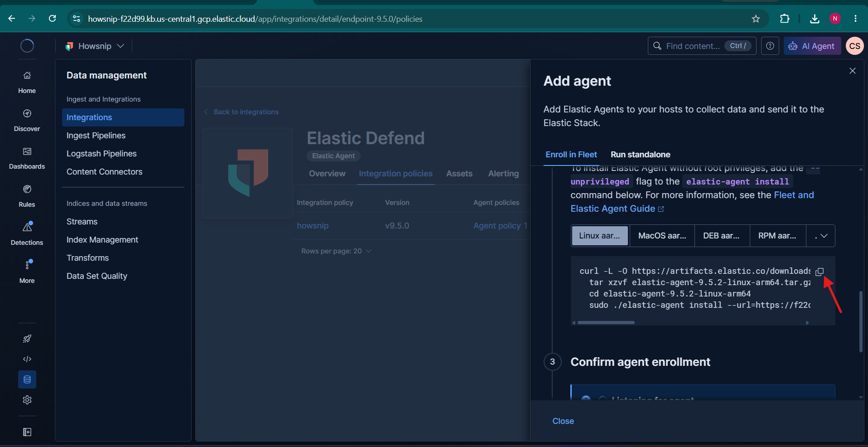Open the help question mark icon

point(770,46)
